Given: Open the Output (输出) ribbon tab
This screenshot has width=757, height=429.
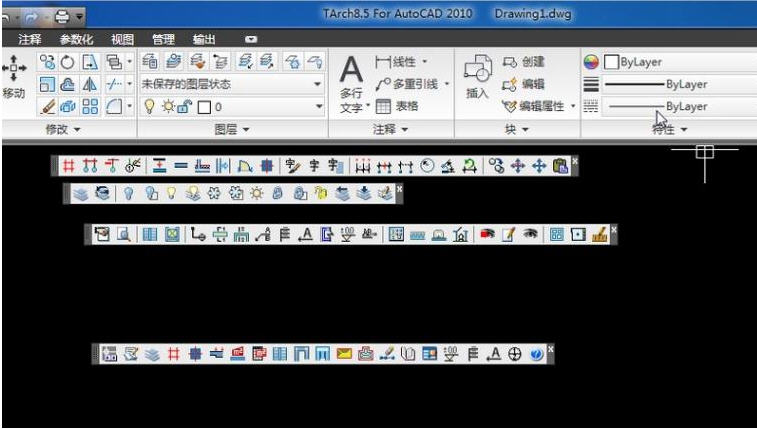Looking at the screenshot, I should coord(204,40).
